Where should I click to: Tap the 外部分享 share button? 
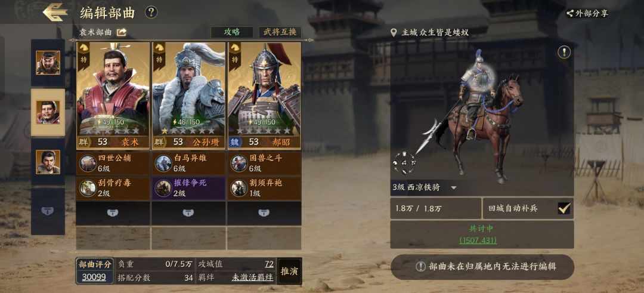(x=587, y=13)
